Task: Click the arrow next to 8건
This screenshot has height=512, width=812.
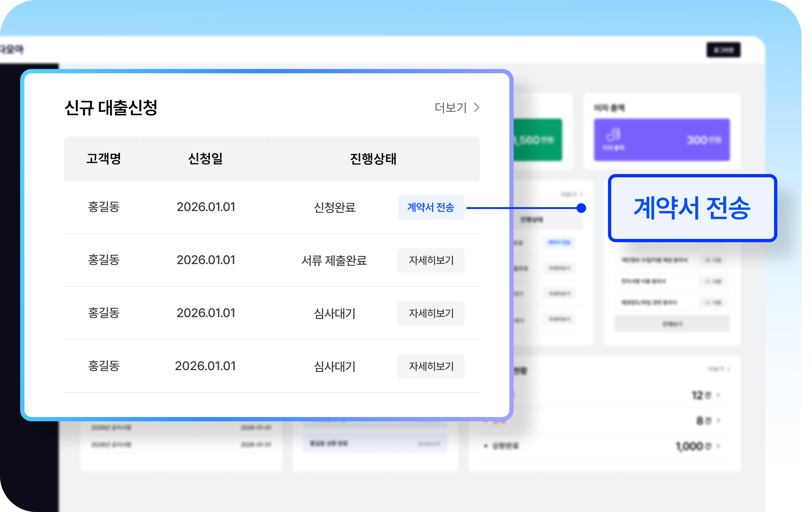Action: 718,420
